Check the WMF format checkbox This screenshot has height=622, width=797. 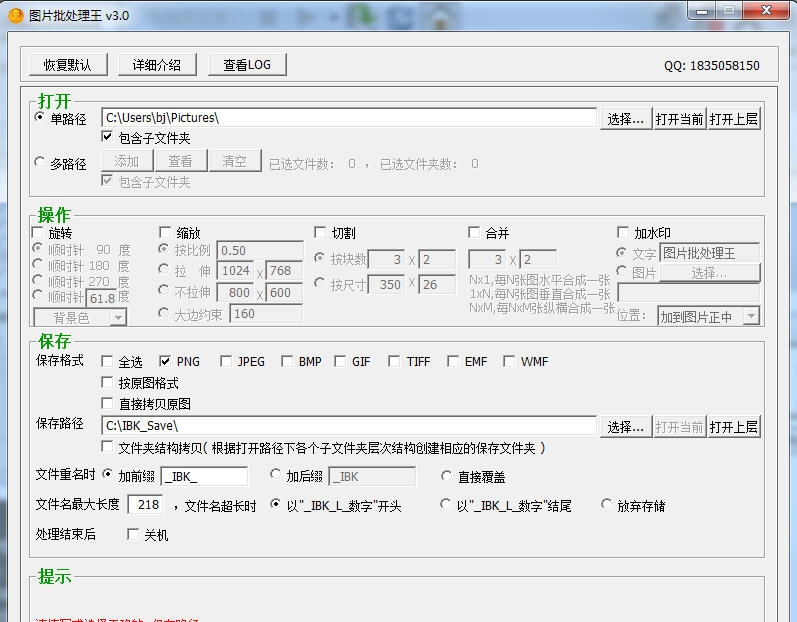click(509, 361)
